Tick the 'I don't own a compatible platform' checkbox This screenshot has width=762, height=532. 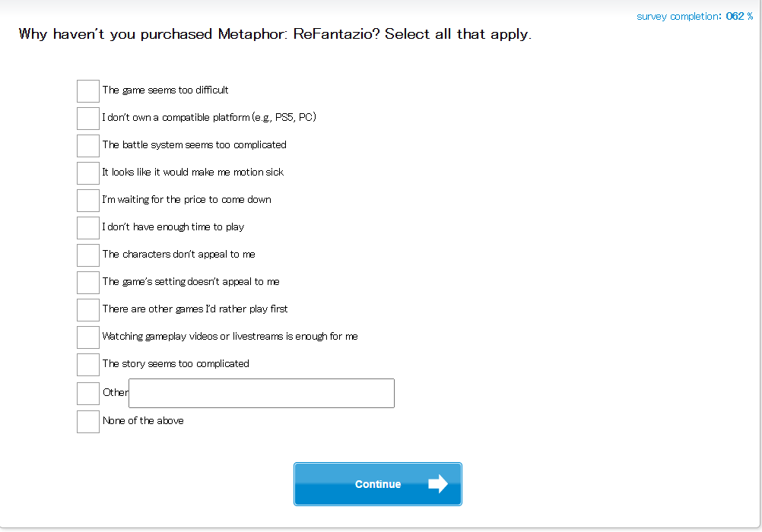pyautogui.click(x=88, y=119)
